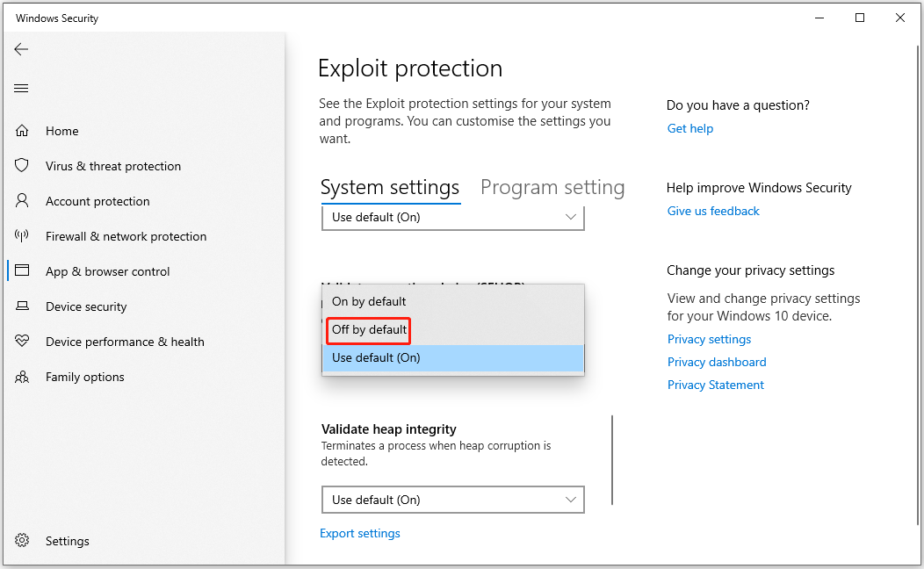Choose 'On by default' option
Image resolution: width=924 pixels, height=569 pixels.
tap(369, 301)
